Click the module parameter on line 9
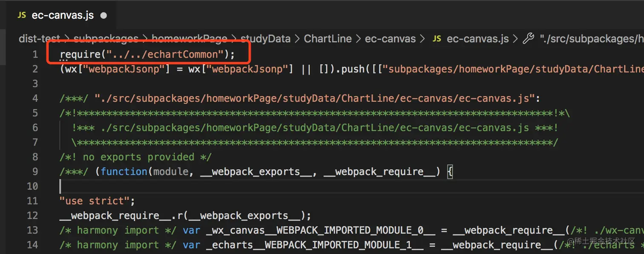 coord(171,171)
